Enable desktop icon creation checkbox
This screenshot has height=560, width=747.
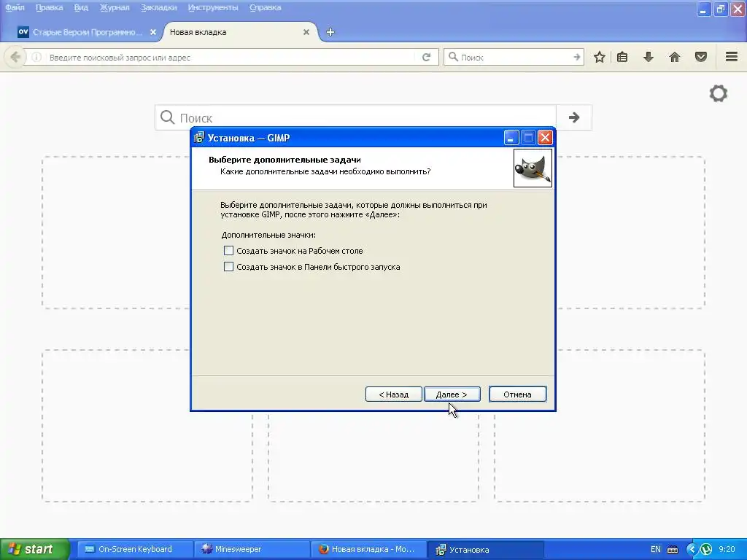(228, 251)
